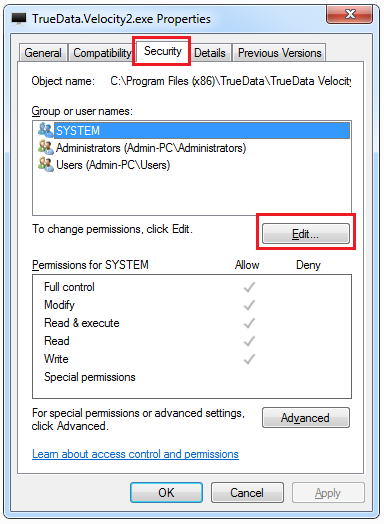Click the Write Allow checkmark
The height and width of the screenshot is (524, 384).
tap(249, 359)
